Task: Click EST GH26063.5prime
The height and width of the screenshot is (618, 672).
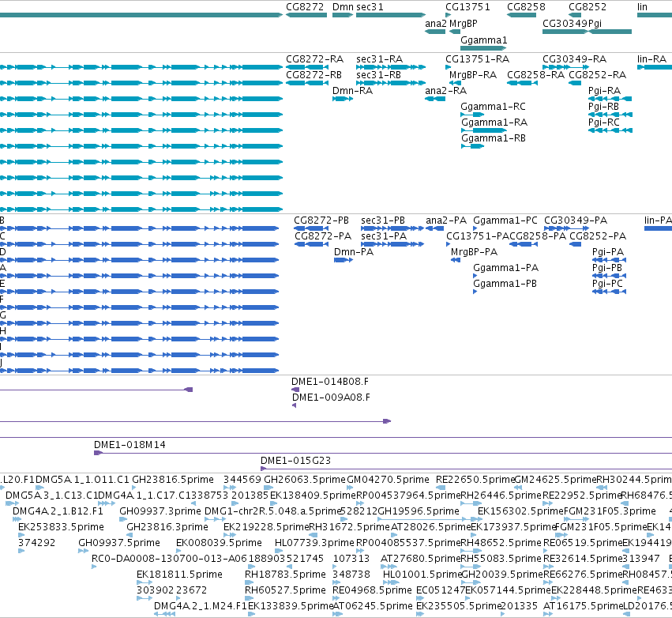Action: [x=305, y=480]
